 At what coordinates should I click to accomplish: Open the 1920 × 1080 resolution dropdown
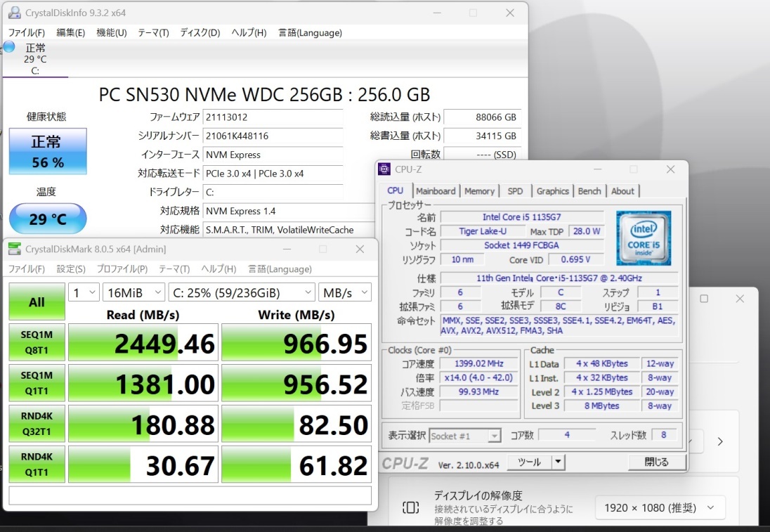(660, 508)
